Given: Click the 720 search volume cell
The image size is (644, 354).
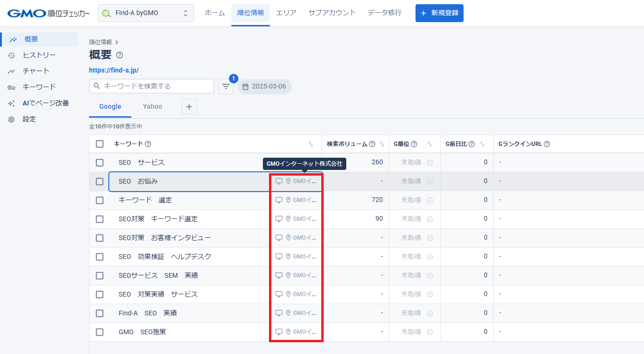Looking at the screenshot, I should pos(377,200).
